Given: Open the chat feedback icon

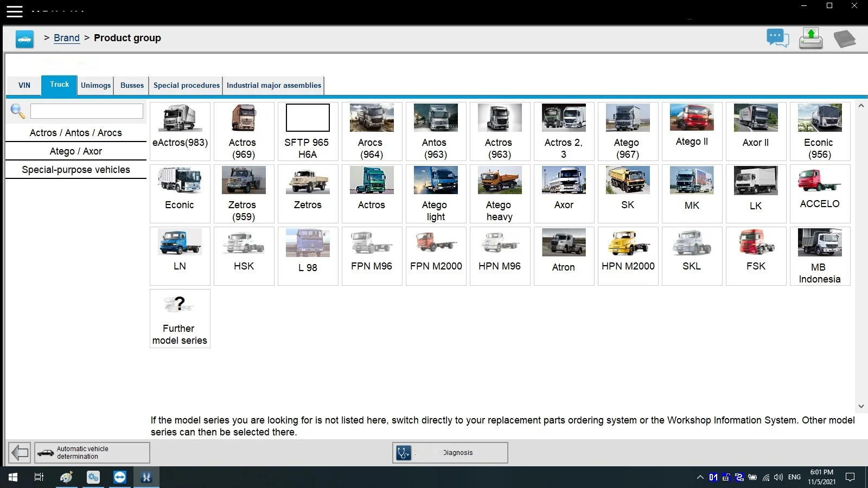Looking at the screenshot, I should pyautogui.click(x=777, y=38).
